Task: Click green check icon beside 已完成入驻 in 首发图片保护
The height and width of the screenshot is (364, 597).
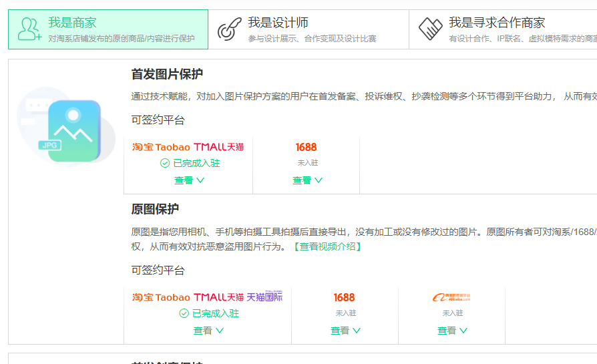Action: click(165, 164)
